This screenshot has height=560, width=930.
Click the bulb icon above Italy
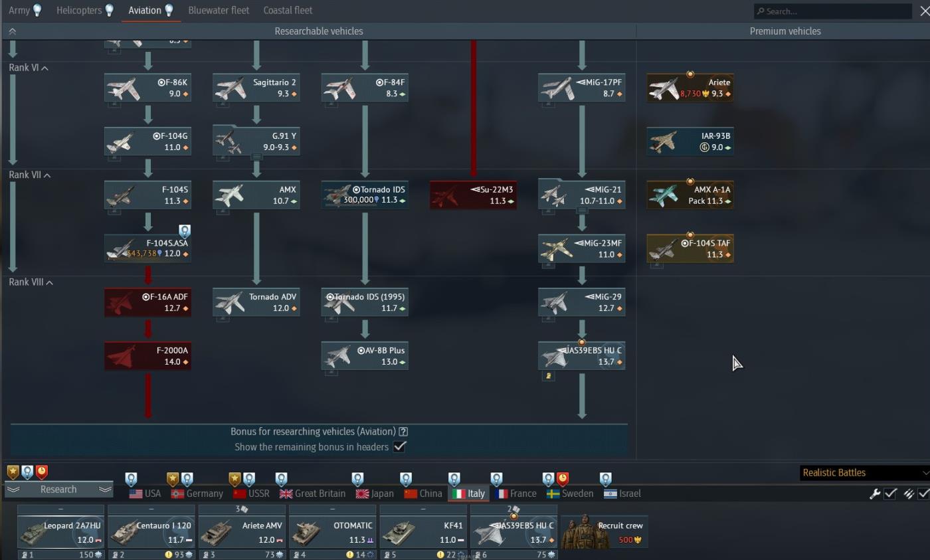point(454,479)
